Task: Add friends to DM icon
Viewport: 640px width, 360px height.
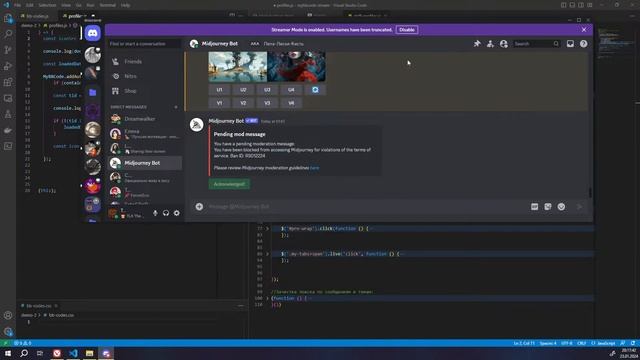Action: [x=490, y=44]
